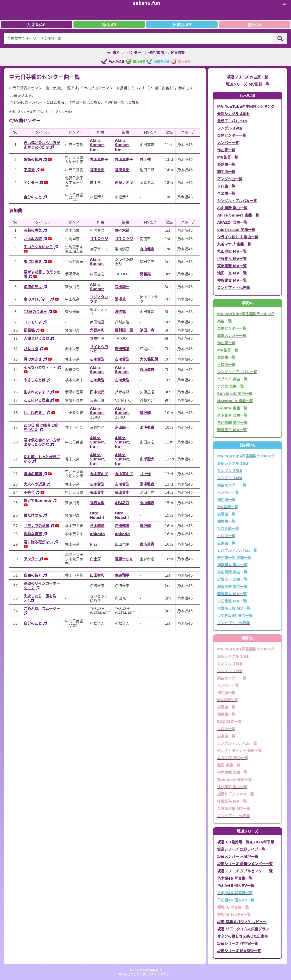Open music note icon for 自由の彼方
291x980 pixels.
coord(45,575)
